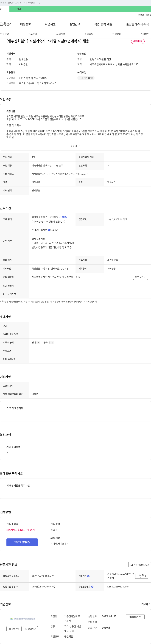Click the 퇴직연금 retirement value
Viewport: 151px width, 644px height.
coord(111,269)
